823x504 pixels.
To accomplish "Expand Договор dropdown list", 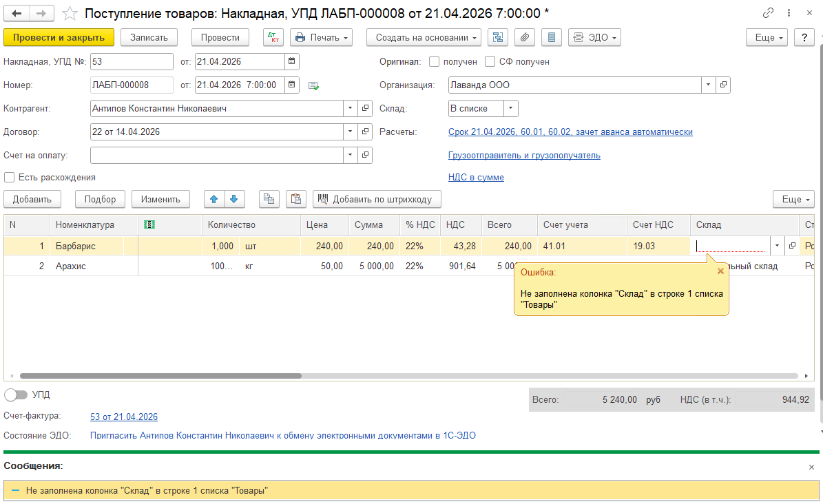I will (x=351, y=132).
